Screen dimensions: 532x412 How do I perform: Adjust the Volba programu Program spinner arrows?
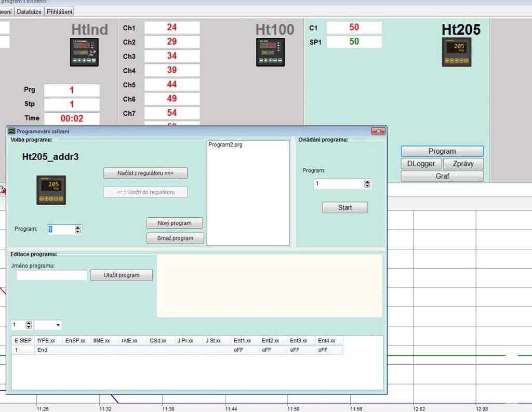[78, 230]
